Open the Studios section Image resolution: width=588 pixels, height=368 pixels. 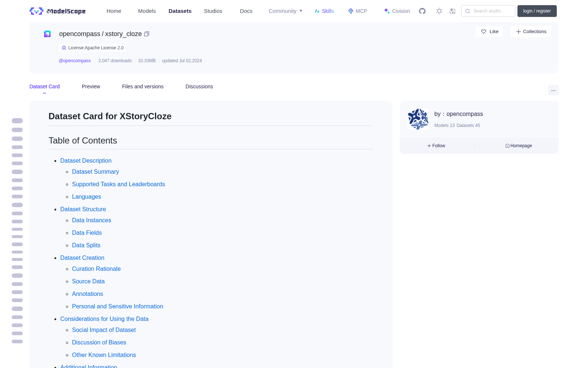[213, 11]
